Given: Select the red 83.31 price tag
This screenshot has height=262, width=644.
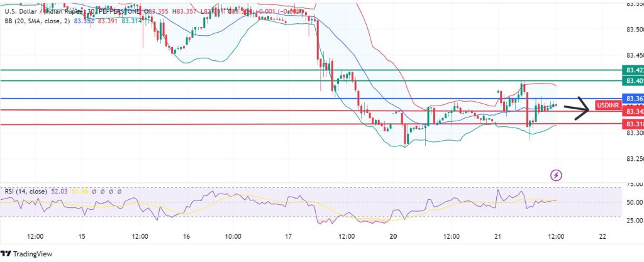Looking at the screenshot, I should click(632, 124).
